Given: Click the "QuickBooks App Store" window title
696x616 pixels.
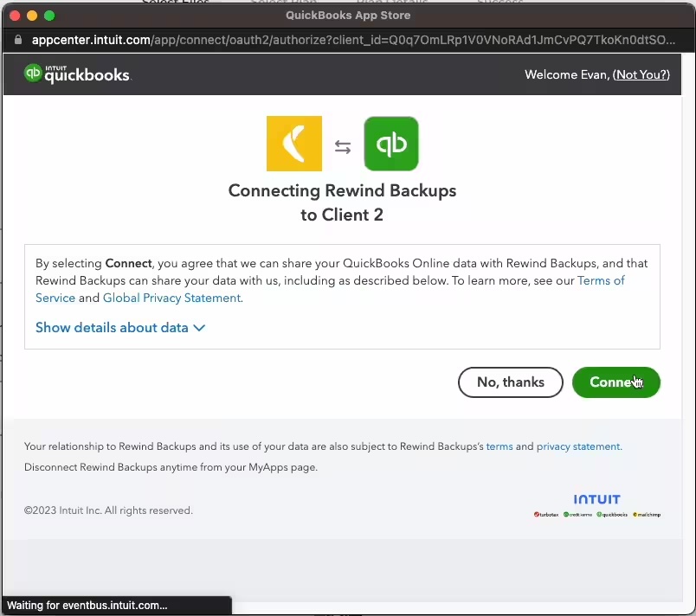Looking at the screenshot, I should [348, 15].
